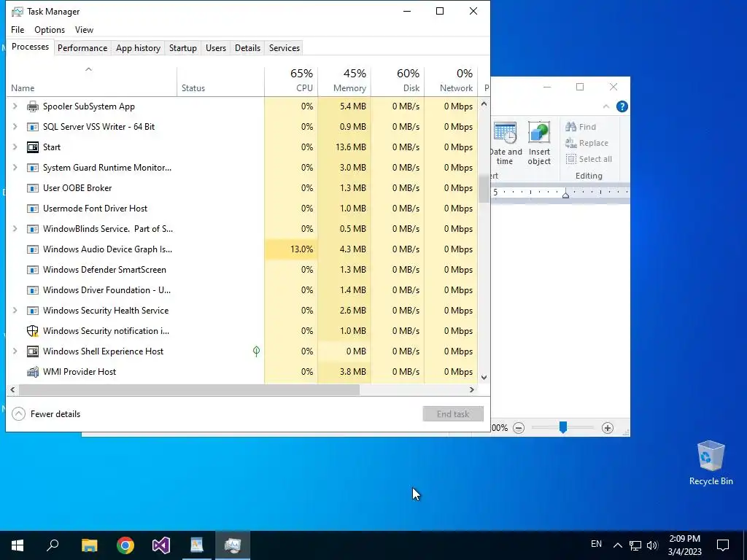747x560 pixels.
Task: Click the green leaf suspended status icon
Action: tap(256, 351)
